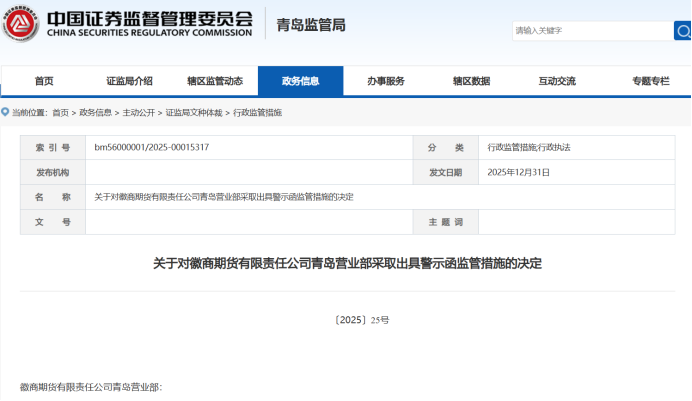Open the 互动交流 navigation tab
The height and width of the screenshot is (401, 692).
coord(557,81)
